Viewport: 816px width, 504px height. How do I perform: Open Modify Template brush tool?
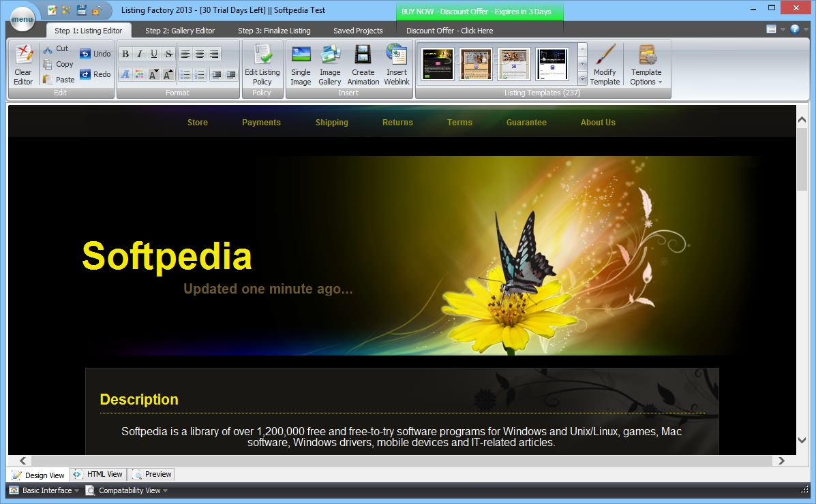[x=605, y=65]
